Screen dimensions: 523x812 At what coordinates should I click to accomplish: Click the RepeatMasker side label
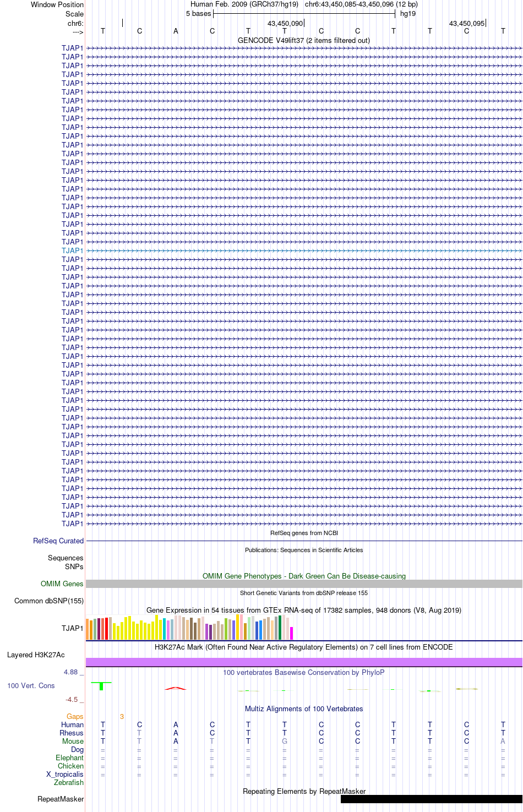pyautogui.click(x=61, y=799)
